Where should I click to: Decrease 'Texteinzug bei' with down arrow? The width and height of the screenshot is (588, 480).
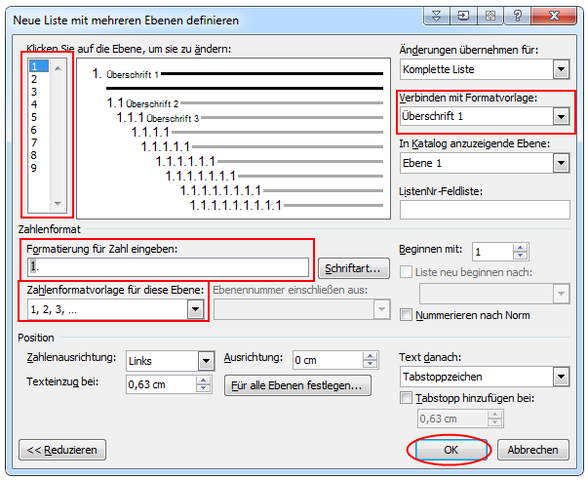(203, 388)
